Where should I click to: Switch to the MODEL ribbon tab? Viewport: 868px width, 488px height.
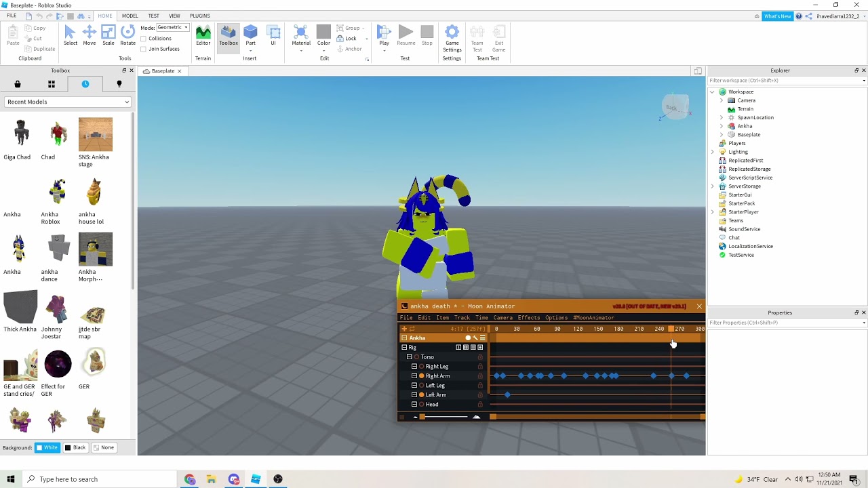130,16
